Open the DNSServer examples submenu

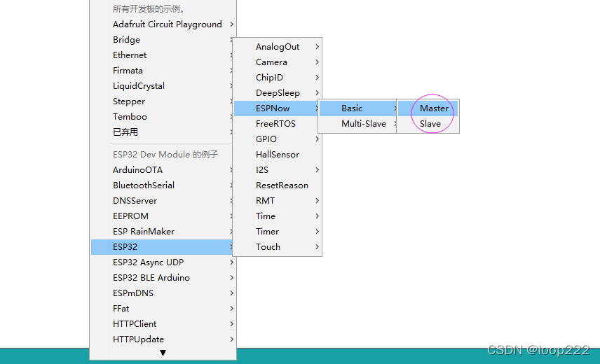pyautogui.click(x=161, y=200)
